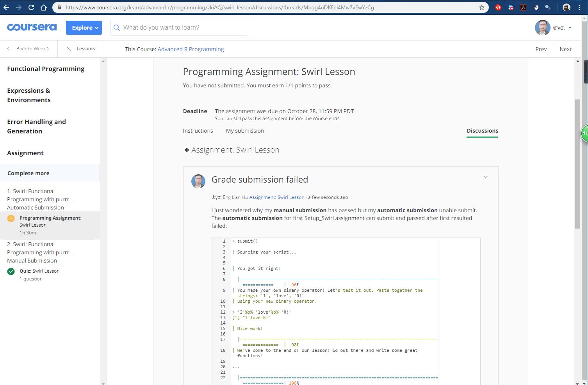Click the 'a few seconds ago' timestamp
Viewport: 588px width, 385px height.
pyautogui.click(x=328, y=197)
